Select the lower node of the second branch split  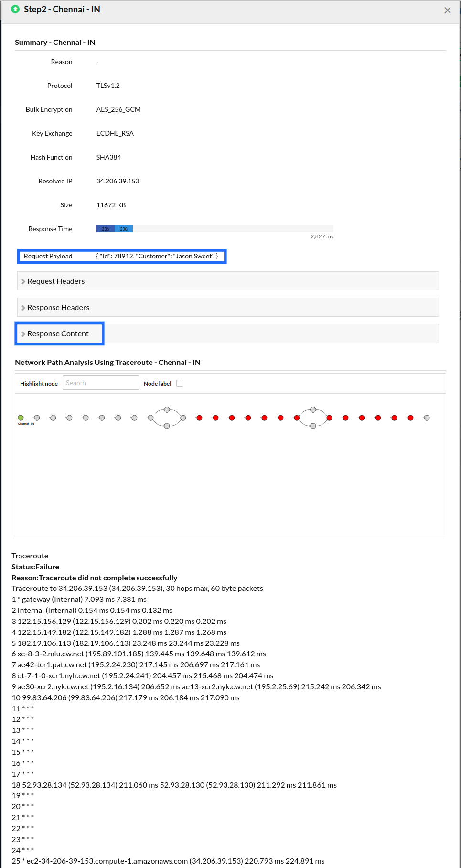(x=313, y=426)
